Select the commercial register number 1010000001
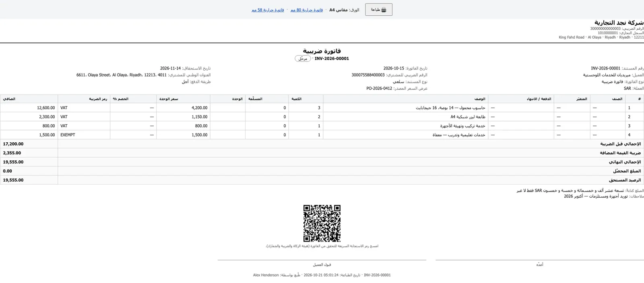Viewport: 644px width, 283px height. [x=608, y=33]
